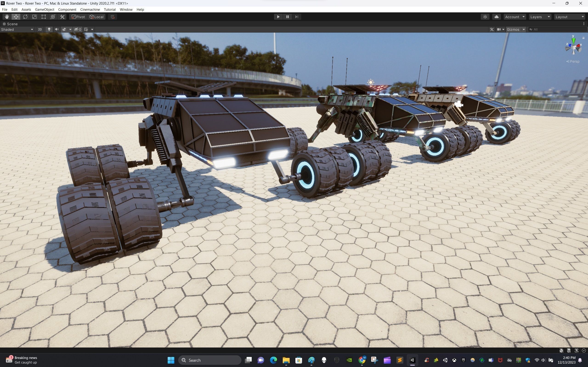Open the GameObject menu
Viewport: 588px width, 367px height.
45,9
